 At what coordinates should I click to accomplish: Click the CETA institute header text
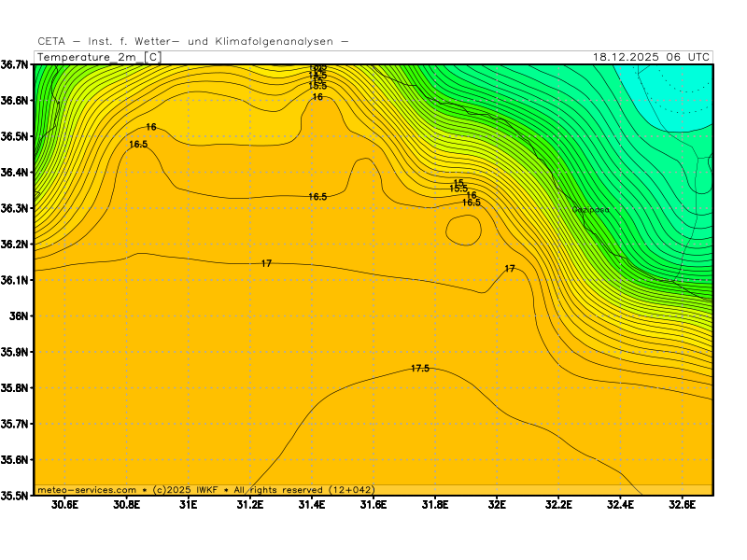point(192,41)
